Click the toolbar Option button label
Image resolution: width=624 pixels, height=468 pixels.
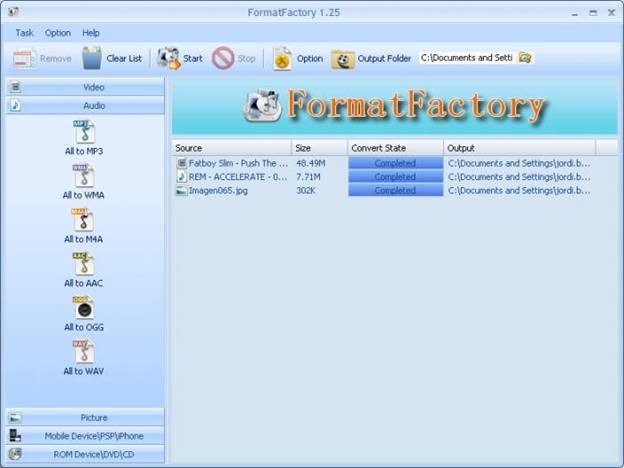(x=310, y=58)
